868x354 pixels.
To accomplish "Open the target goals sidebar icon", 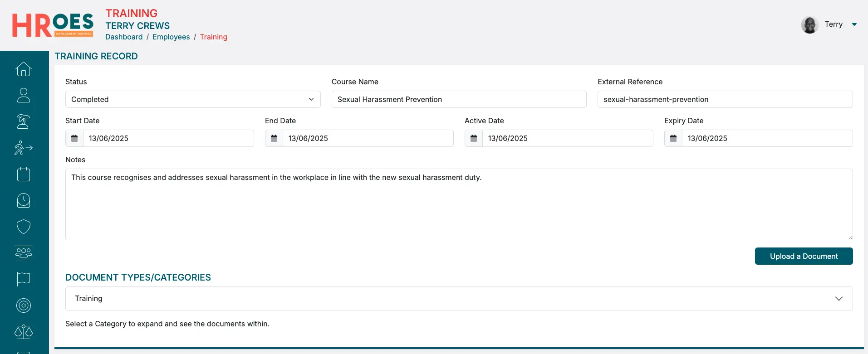I will (24, 306).
